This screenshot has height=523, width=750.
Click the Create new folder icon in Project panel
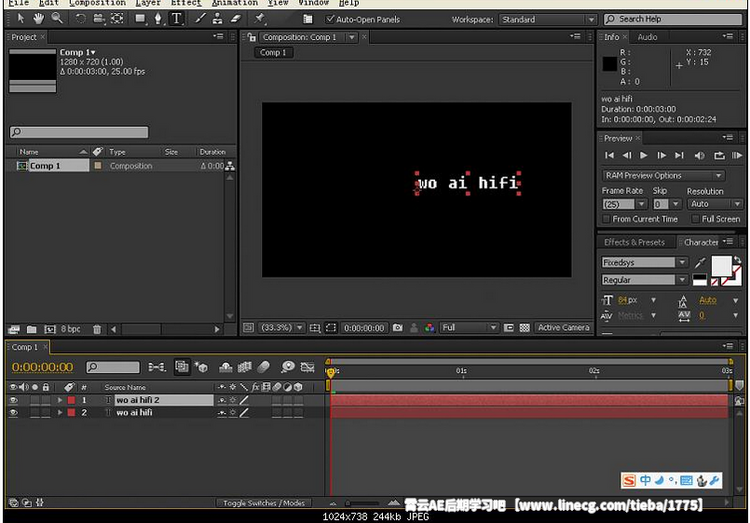coord(32,329)
